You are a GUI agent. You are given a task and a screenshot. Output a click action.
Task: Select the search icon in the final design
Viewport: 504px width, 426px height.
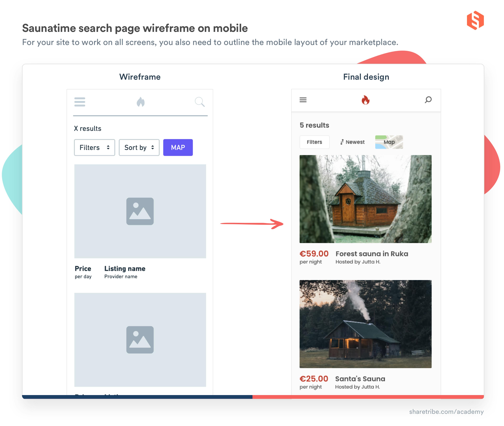click(428, 100)
